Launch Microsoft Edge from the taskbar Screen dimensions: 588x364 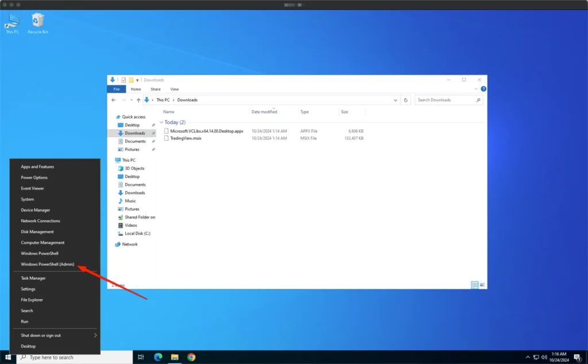(158, 357)
